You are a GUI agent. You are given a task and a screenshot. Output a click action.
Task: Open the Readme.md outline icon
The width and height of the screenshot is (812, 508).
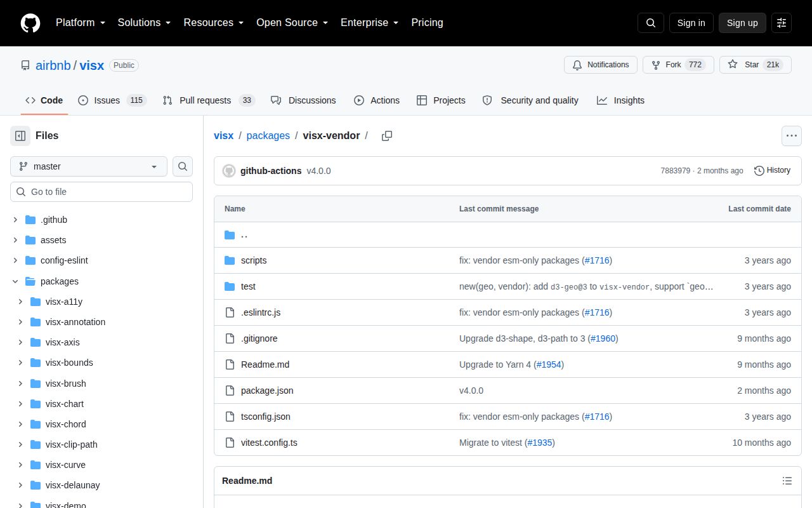(x=787, y=481)
